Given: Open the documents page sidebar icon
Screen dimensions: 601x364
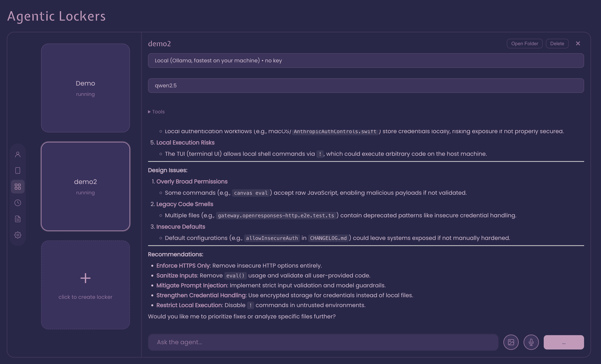Looking at the screenshot, I should [18, 219].
